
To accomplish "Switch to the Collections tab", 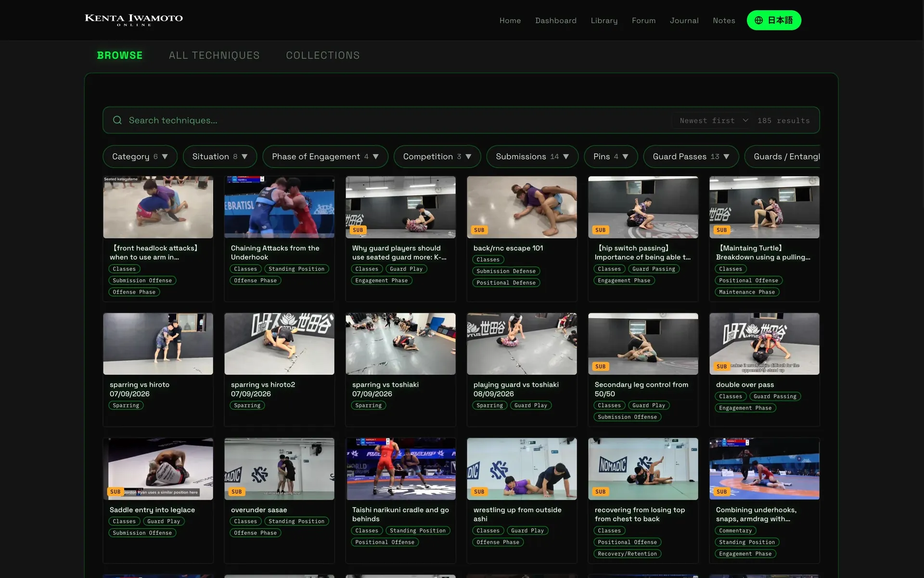I will click(x=323, y=55).
